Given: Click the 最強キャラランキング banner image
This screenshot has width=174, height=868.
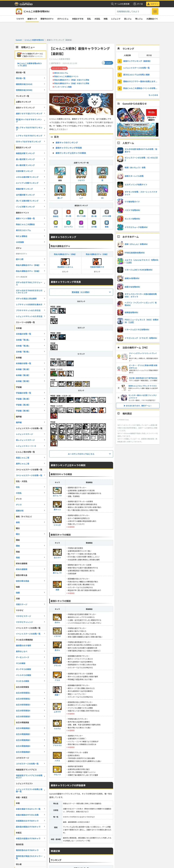Looking at the screenshot, I should pyautogui.click(x=81, y=104).
